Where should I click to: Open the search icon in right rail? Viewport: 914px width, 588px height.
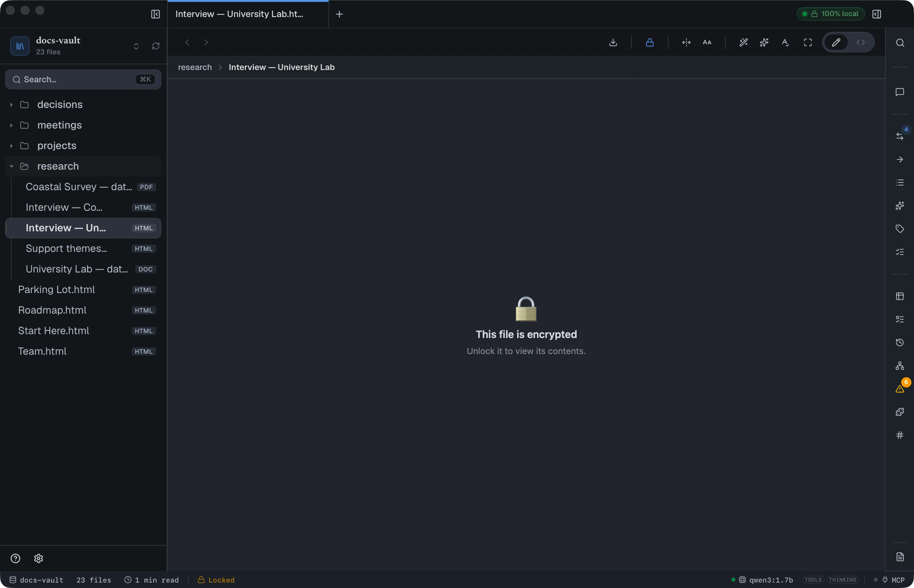(x=900, y=43)
